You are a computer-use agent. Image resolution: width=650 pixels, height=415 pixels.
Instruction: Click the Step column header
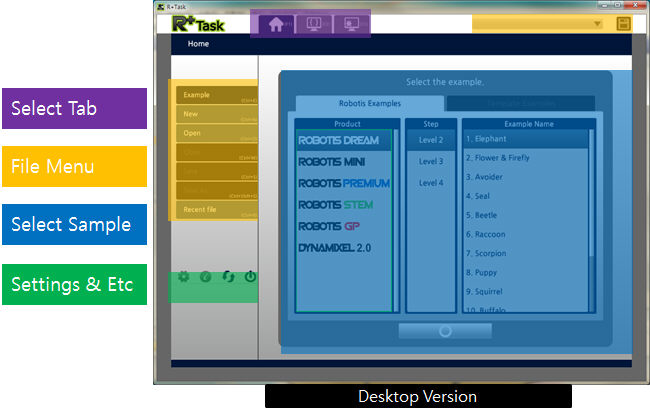click(x=431, y=124)
